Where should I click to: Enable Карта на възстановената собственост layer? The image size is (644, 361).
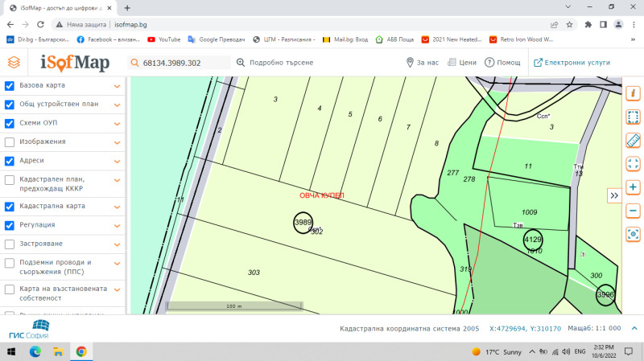pos(10,289)
